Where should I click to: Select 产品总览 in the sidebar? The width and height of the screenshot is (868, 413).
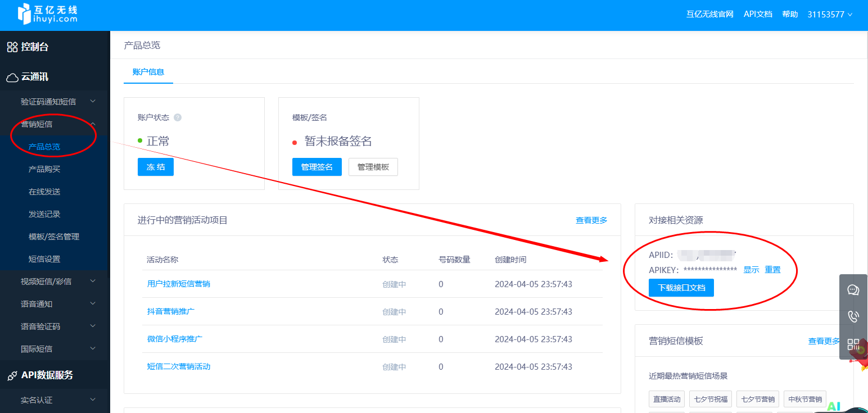(x=44, y=147)
